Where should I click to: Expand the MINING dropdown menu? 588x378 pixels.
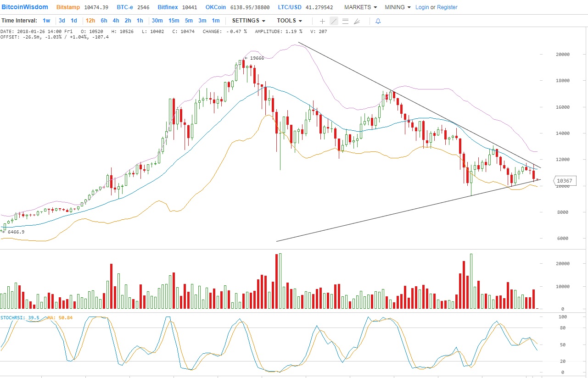pyautogui.click(x=398, y=7)
